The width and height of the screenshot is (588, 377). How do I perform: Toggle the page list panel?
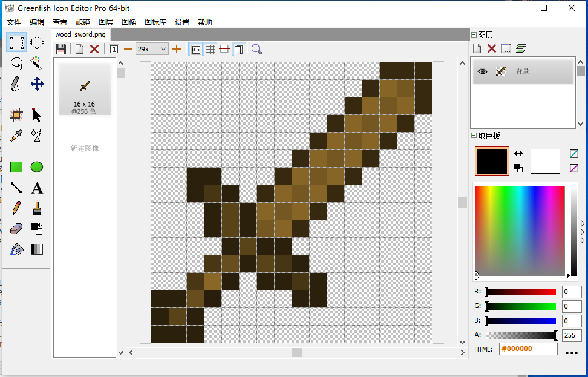(x=239, y=49)
